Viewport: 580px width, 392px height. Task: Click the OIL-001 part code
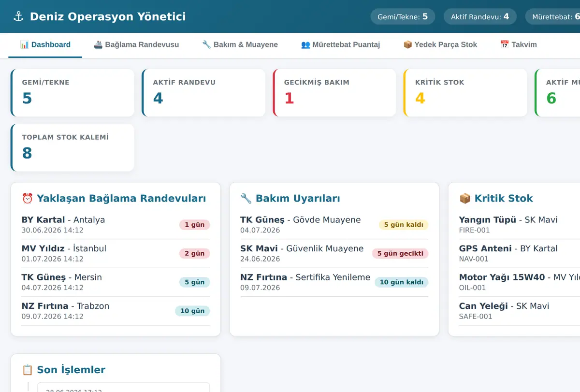(x=472, y=288)
